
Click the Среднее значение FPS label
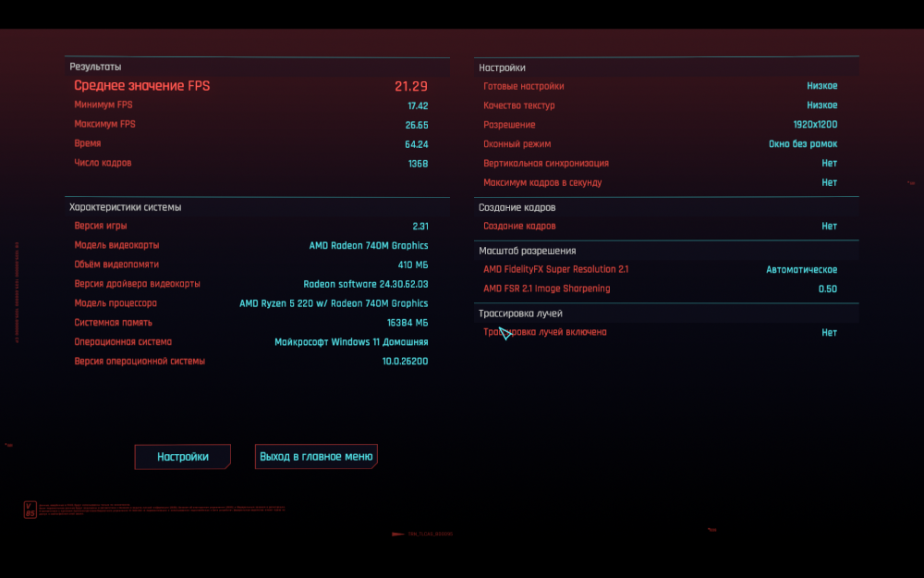point(142,85)
